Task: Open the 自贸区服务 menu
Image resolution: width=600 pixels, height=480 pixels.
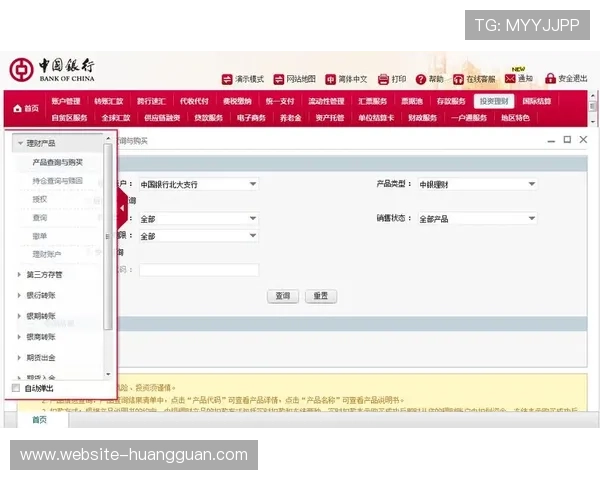Action: click(x=69, y=118)
